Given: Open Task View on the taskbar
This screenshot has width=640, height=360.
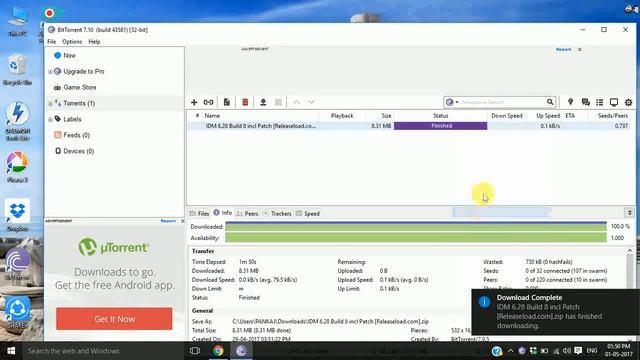Looking at the screenshot, I should point(195,351).
